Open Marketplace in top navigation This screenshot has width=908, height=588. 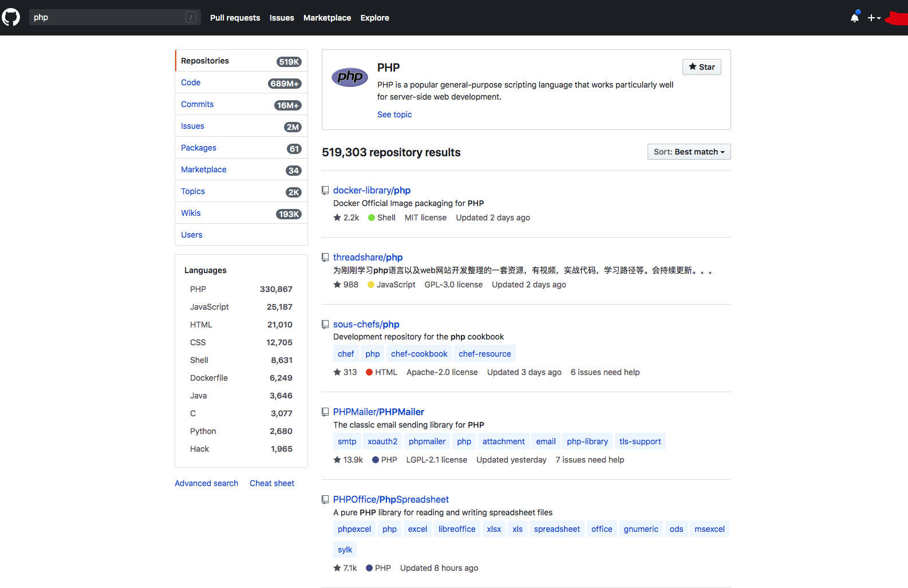coord(327,18)
